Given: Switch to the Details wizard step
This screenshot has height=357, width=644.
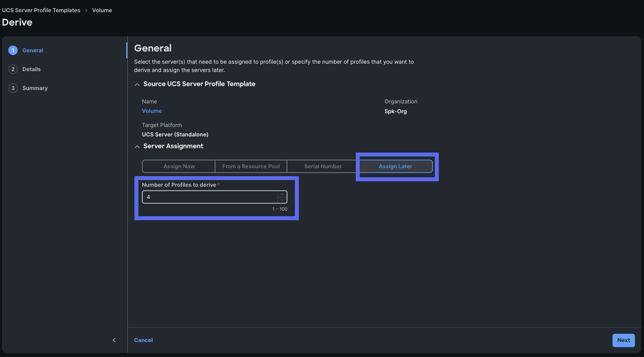Looking at the screenshot, I should click(32, 69).
